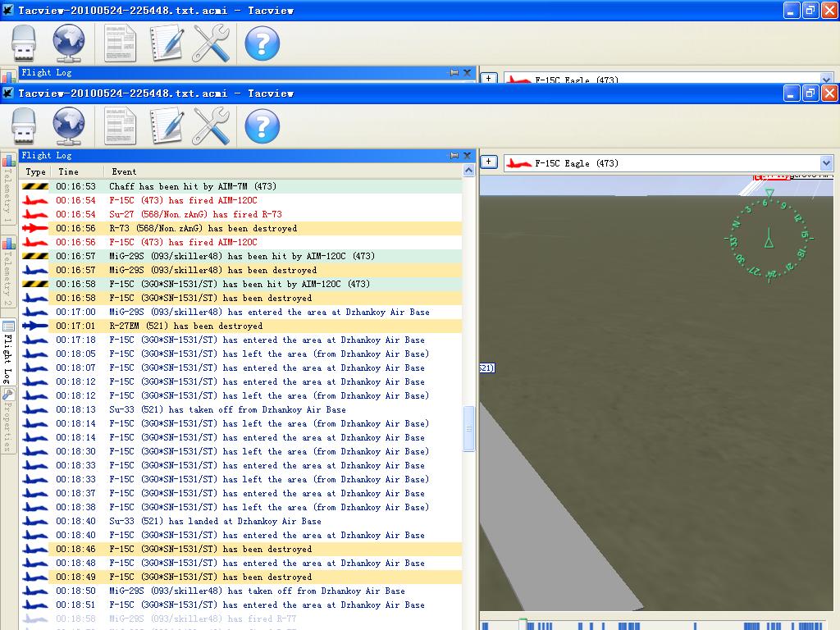This screenshot has width=840, height=630.
Task: Select 'Su-33 (521) has landed at Dzhankoy' row
Action: [241, 521]
